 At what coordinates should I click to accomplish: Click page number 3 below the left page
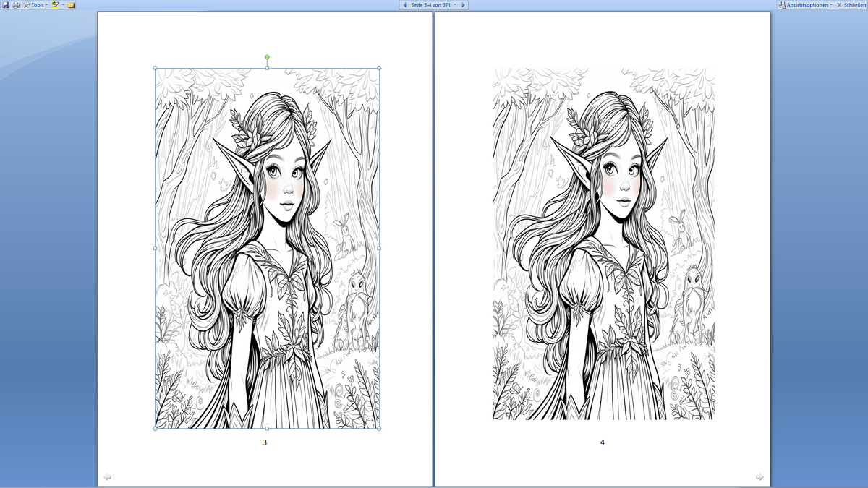point(265,442)
